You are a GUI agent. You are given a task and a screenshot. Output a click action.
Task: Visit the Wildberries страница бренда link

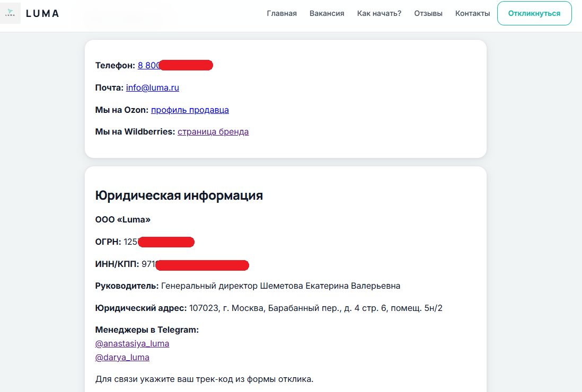click(x=213, y=132)
